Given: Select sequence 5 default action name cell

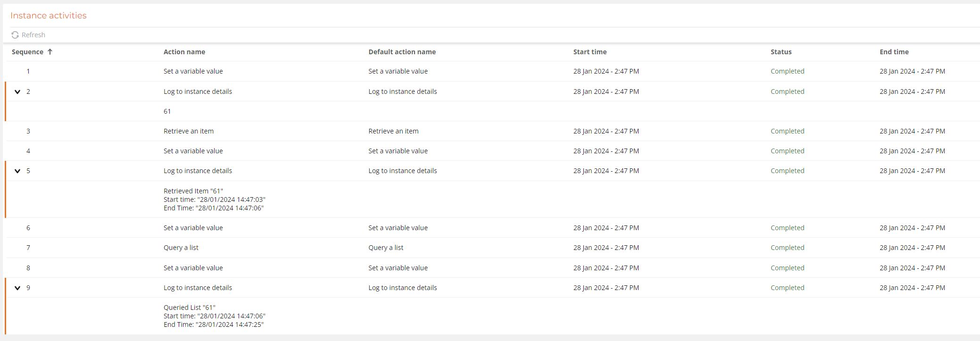Looking at the screenshot, I should 403,171.
